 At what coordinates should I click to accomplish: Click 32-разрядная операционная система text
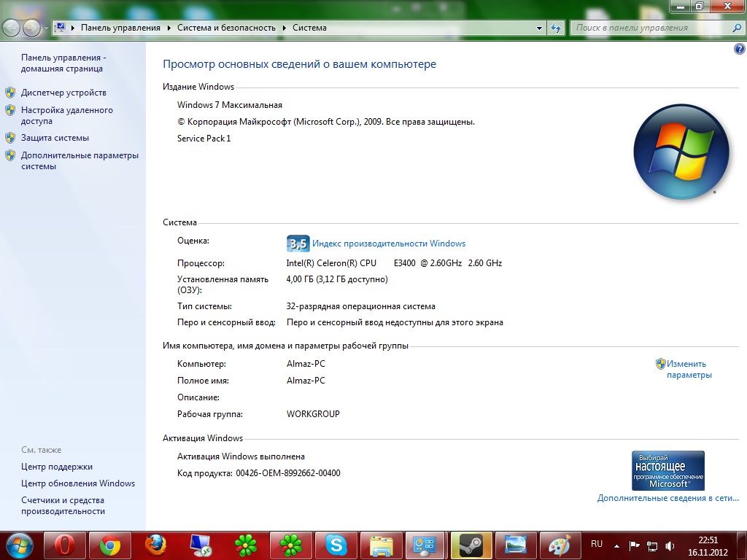click(x=360, y=306)
